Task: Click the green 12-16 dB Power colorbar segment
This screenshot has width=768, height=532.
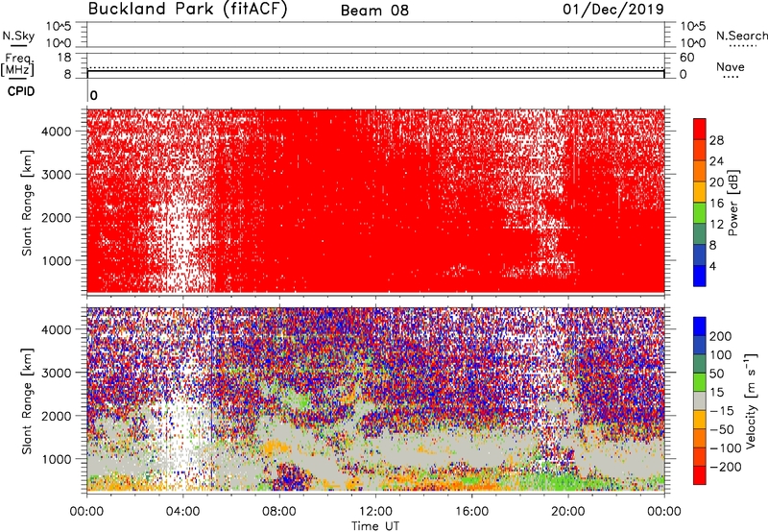Action: [700, 213]
